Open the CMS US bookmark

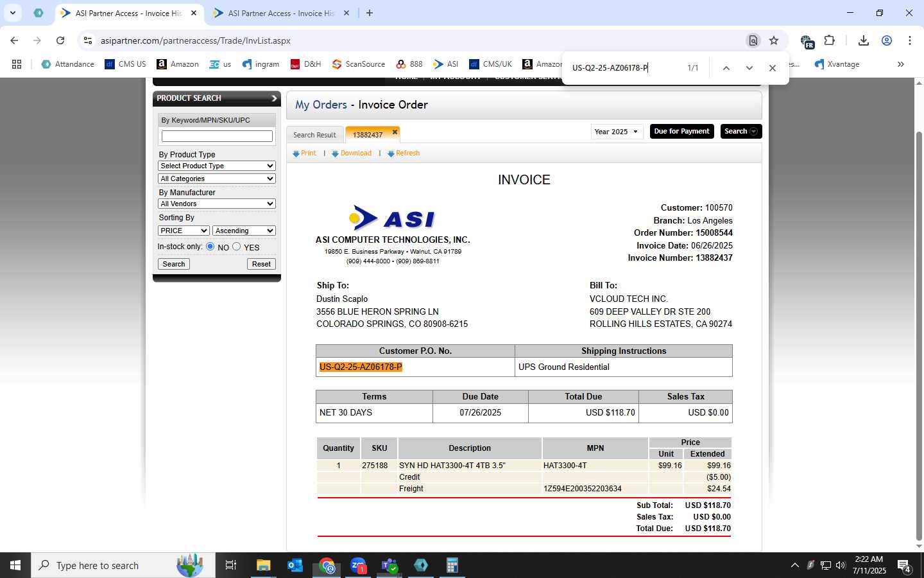125,64
